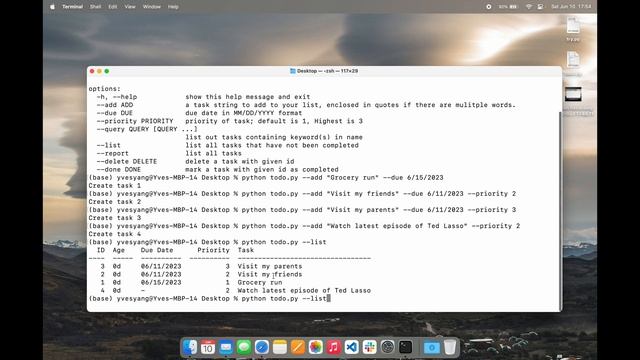
Task: Click the 'Due Date' column header
Action: point(157,250)
